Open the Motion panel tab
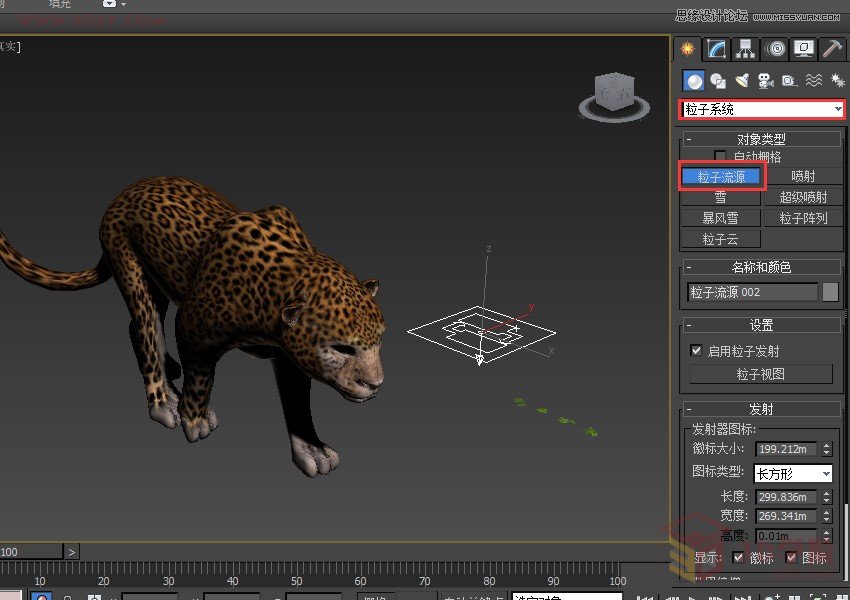The height and width of the screenshot is (600, 850). pyautogui.click(x=775, y=49)
